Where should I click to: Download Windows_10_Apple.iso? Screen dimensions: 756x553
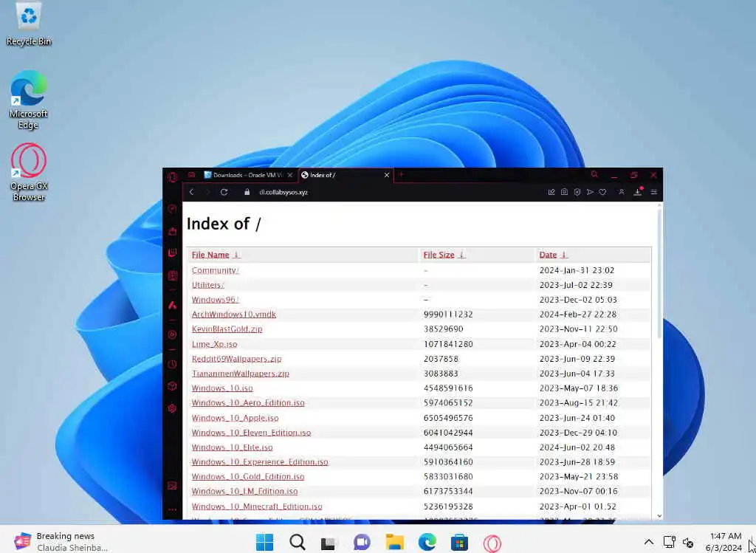[x=236, y=418]
